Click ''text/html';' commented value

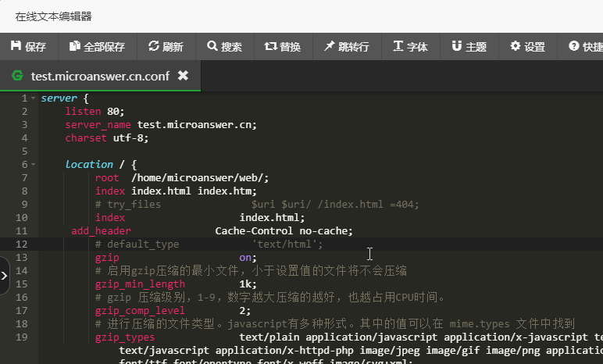click(287, 244)
